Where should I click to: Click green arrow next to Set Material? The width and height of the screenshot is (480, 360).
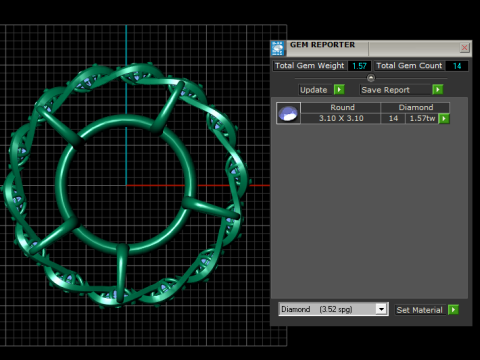[x=453, y=310]
